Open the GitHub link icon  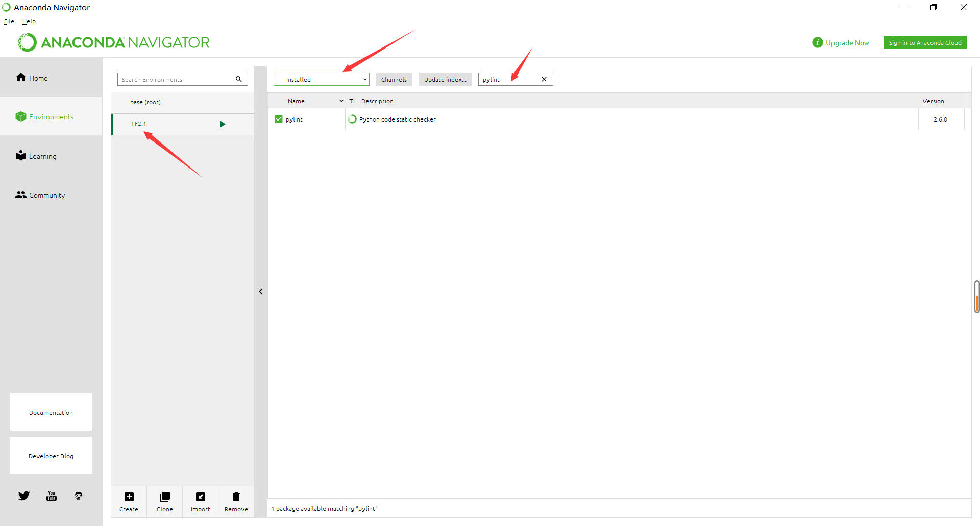coord(79,496)
